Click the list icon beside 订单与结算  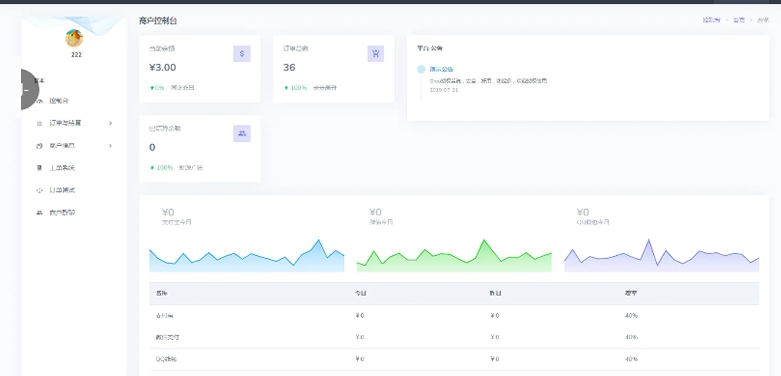[x=40, y=123]
